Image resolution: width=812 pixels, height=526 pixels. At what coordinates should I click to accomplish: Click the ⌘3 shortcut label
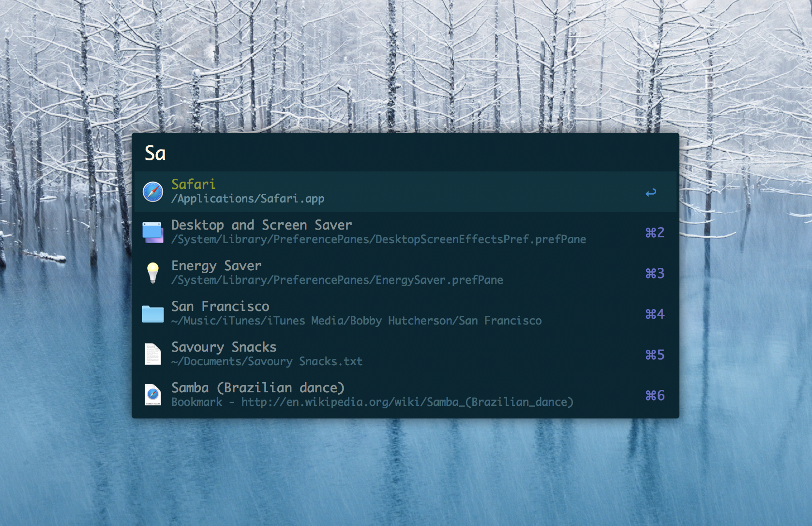(655, 274)
